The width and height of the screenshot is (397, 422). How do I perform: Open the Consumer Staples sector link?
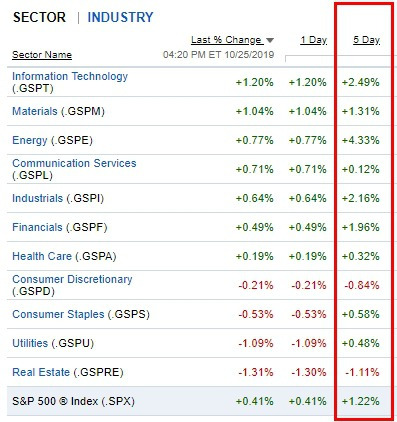pos(58,314)
